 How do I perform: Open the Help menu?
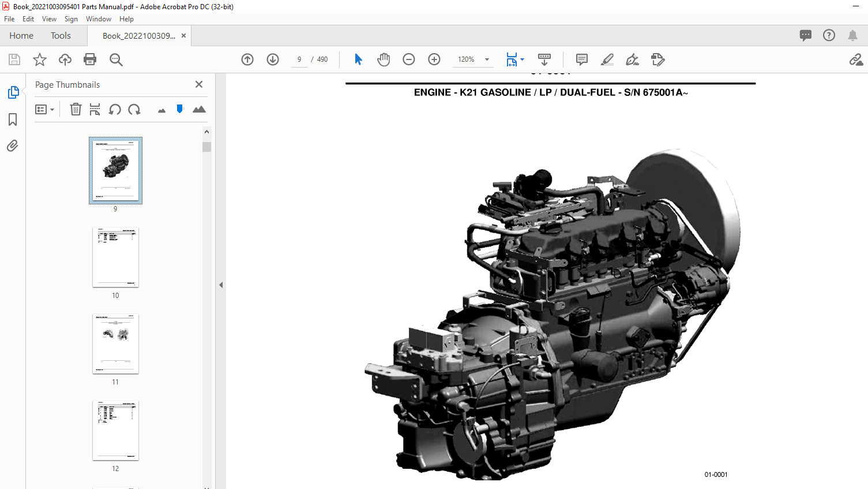click(x=126, y=19)
